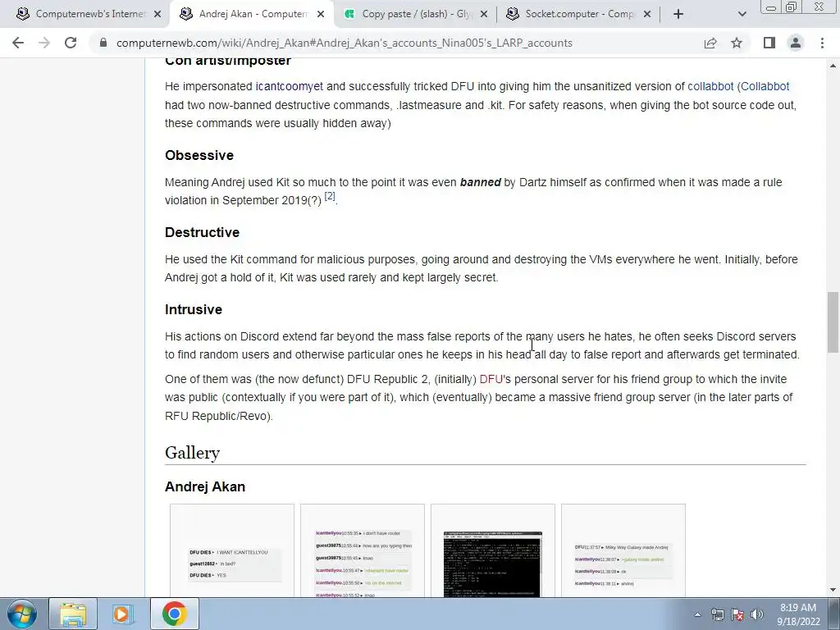Click the scrollbar down arrow
The width and height of the screenshot is (840, 630).
(x=833, y=591)
